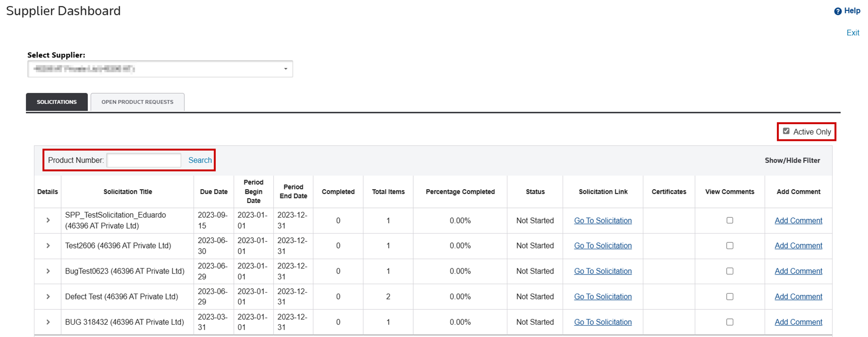The height and width of the screenshot is (337, 868).
Task: Click the Percentage Completed column header
Action: tap(460, 192)
